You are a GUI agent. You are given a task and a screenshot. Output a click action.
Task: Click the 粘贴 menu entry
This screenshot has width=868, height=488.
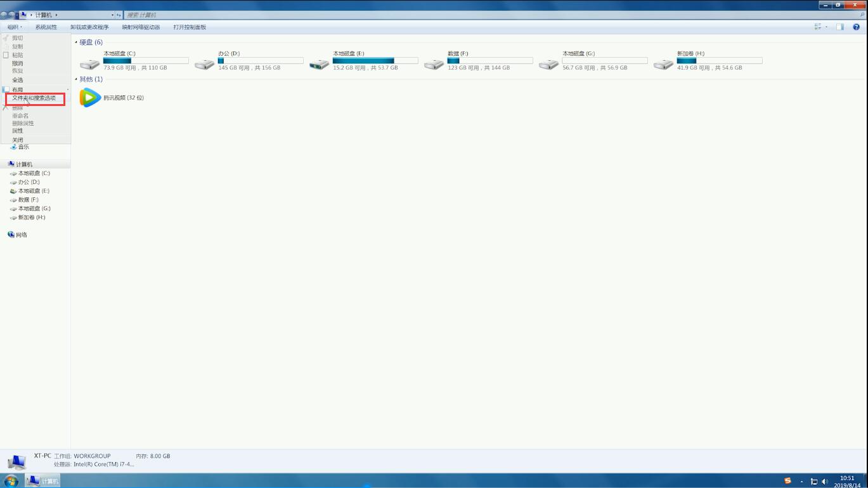[x=18, y=55]
